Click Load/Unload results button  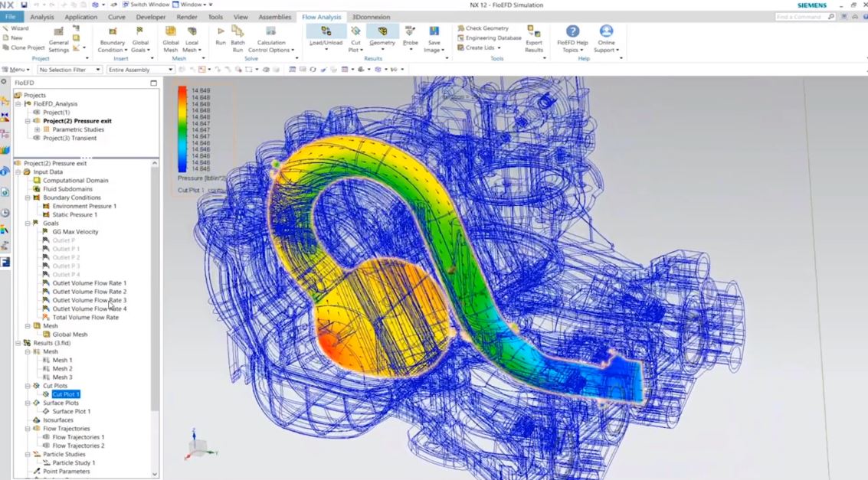pos(326,38)
